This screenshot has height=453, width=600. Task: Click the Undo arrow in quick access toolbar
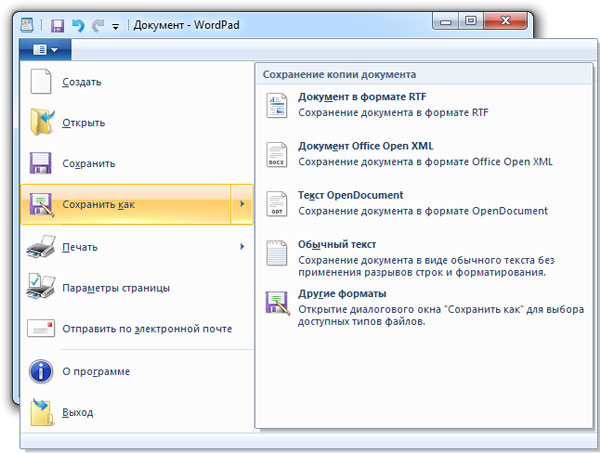[x=78, y=26]
